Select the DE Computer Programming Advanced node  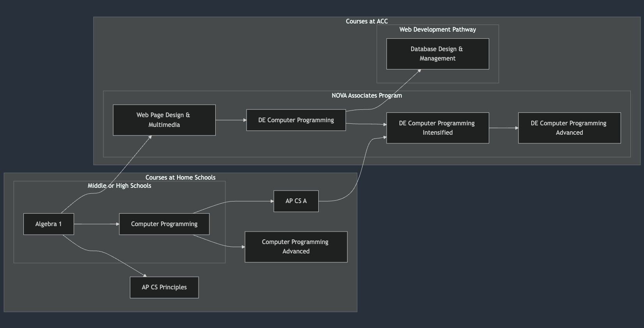[569, 128]
